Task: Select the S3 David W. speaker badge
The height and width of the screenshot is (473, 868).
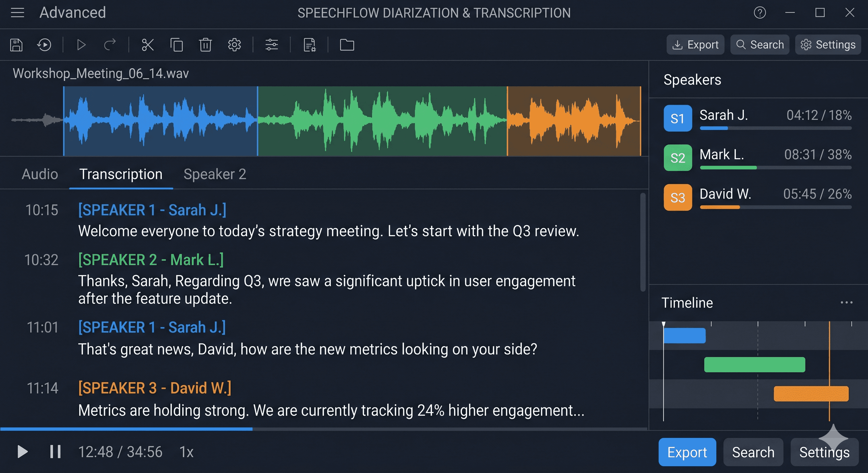Action: [x=678, y=197]
